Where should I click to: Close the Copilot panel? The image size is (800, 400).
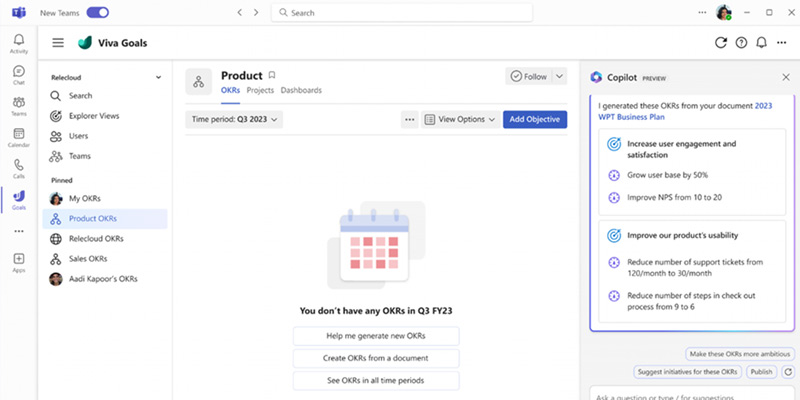(786, 78)
